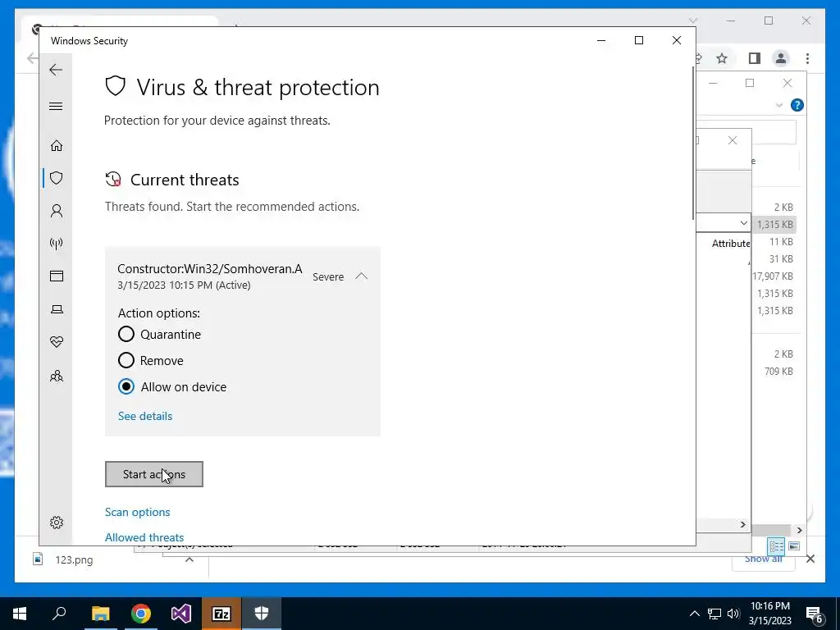Open taskbar Search magnifier

click(x=59, y=614)
